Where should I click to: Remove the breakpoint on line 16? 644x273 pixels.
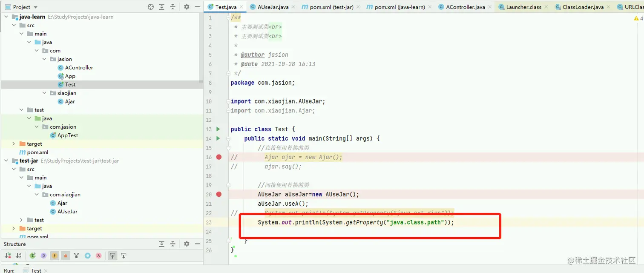[x=219, y=157]
